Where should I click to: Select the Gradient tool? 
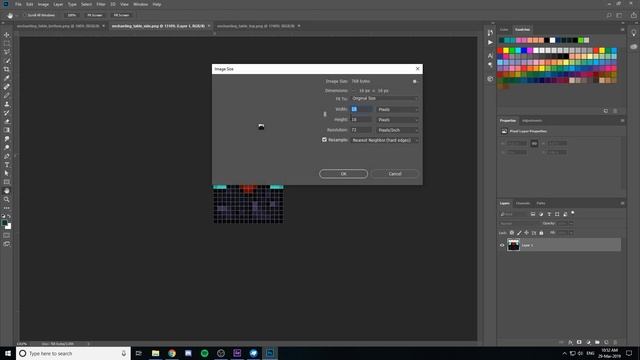click(7, 130)
